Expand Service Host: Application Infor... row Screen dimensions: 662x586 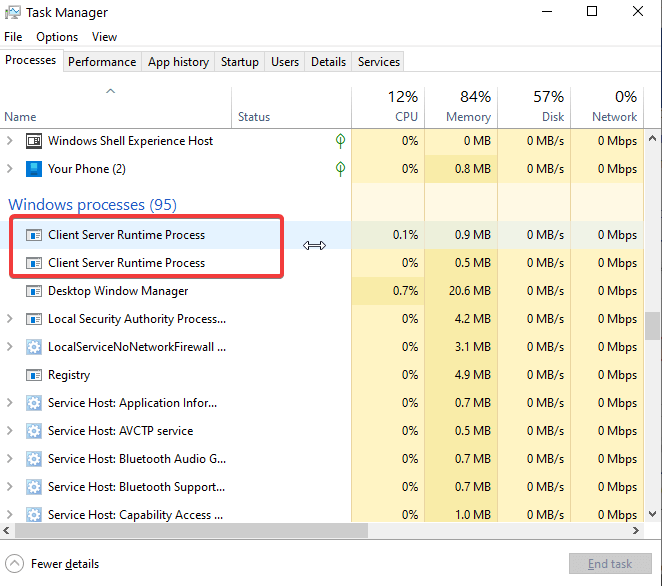click(x=9, y=403)
